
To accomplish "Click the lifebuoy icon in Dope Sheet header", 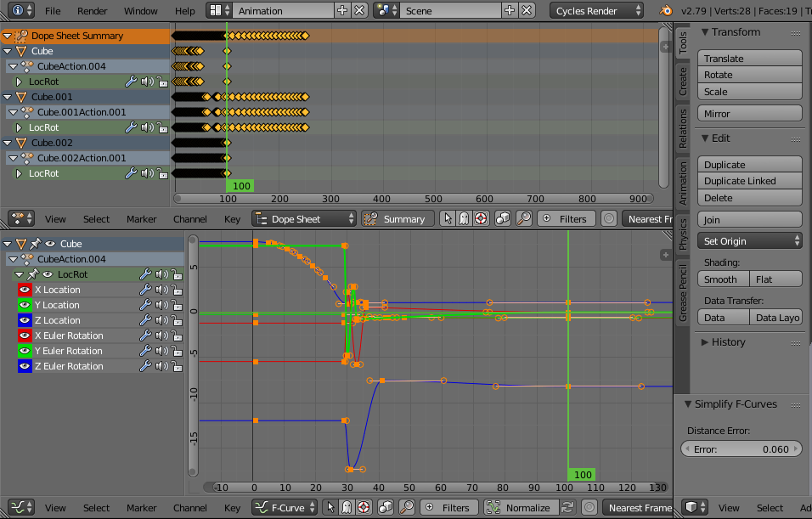I will (481, 218).
